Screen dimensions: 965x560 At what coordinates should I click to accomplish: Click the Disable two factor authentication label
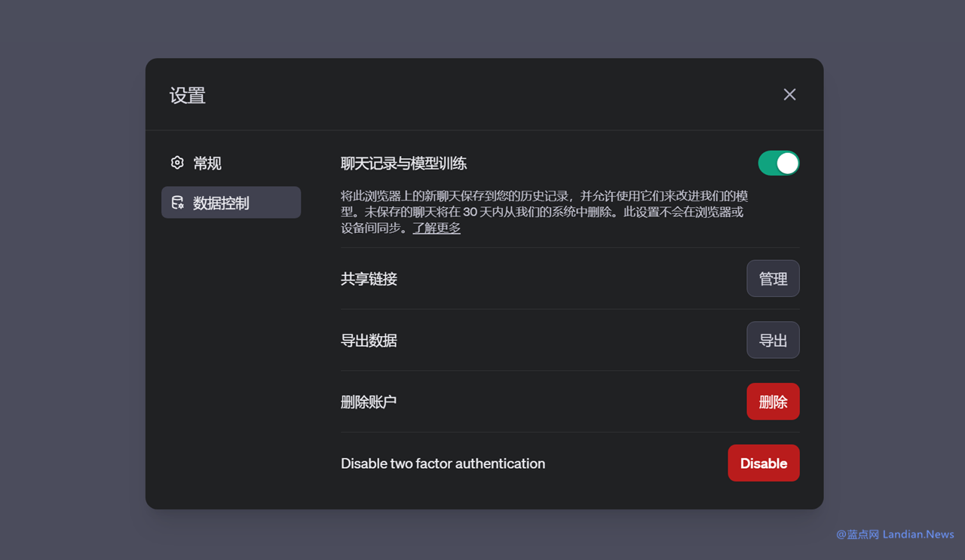443,464
